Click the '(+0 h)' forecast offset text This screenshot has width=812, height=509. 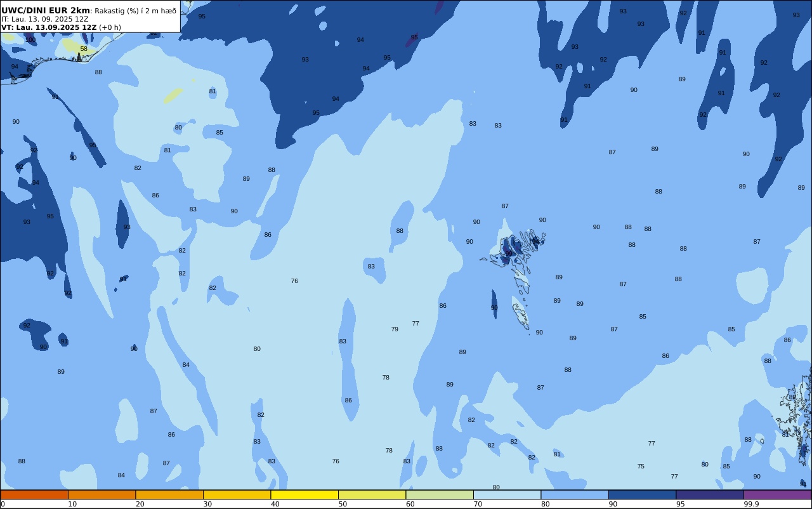[x=110, y=27]
